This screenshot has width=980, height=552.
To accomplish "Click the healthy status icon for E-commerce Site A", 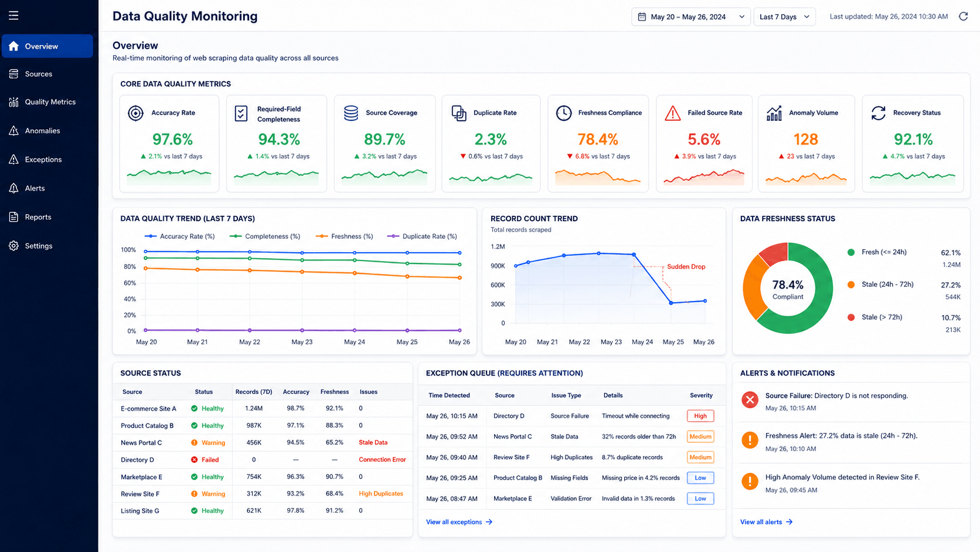I will point(194,408).
